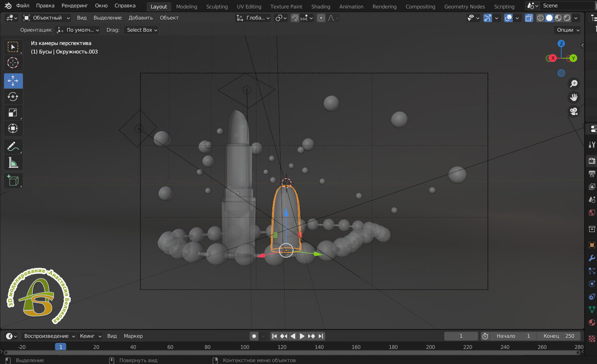Viewport: 597px width, 364px height.
Task: Select the 3D Cursor tool
Action: pyautogui.click(x=13, y=63)
